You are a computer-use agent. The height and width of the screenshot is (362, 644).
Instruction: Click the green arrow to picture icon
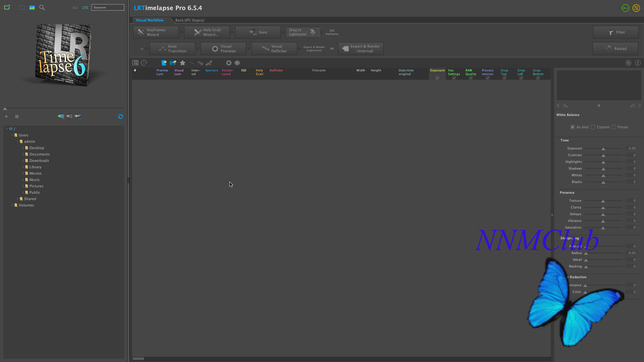pos(78,116)
